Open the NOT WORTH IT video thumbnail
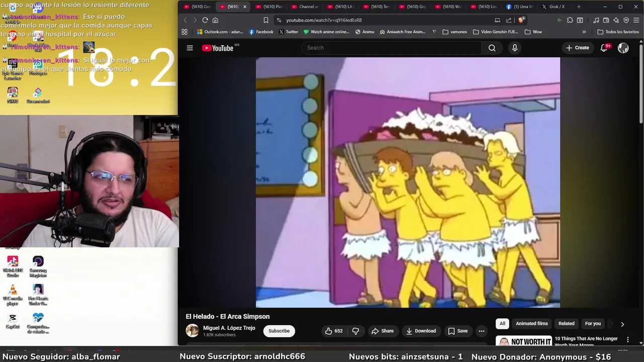The image size is (644, 362). click(x=524, y=341)
